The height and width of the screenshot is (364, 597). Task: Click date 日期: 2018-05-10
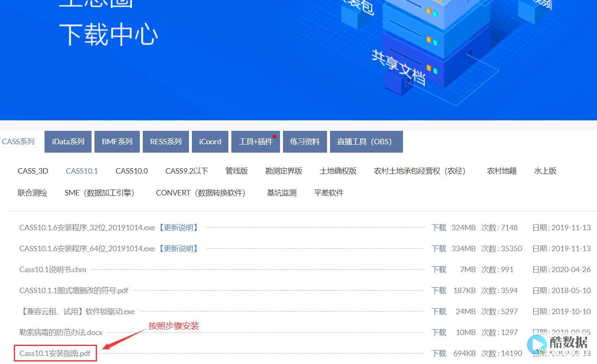coord(561,291)
